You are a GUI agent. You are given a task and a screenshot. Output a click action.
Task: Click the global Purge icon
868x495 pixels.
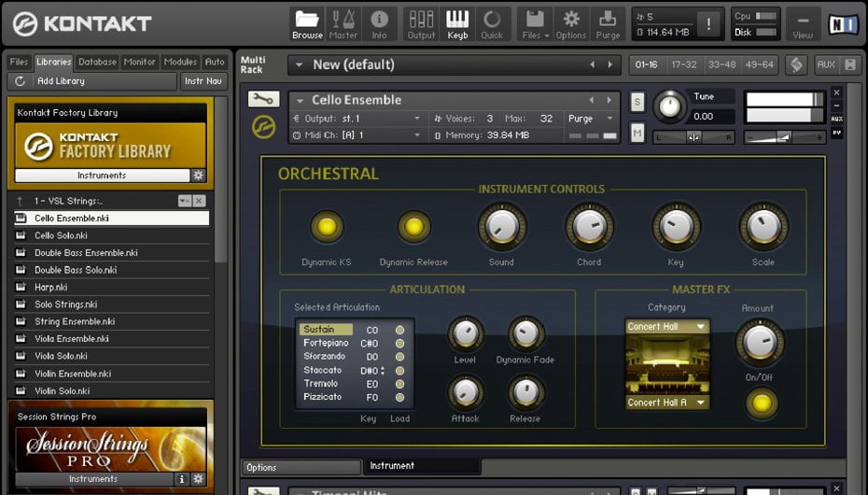coord(608,25)
